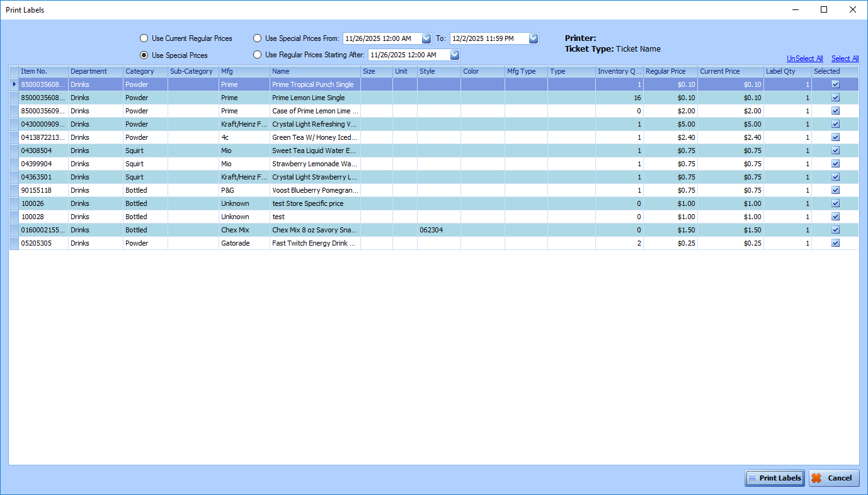Maximize the Print Labels window
This screenshot has width=868, height=495.
coord(824,9)
